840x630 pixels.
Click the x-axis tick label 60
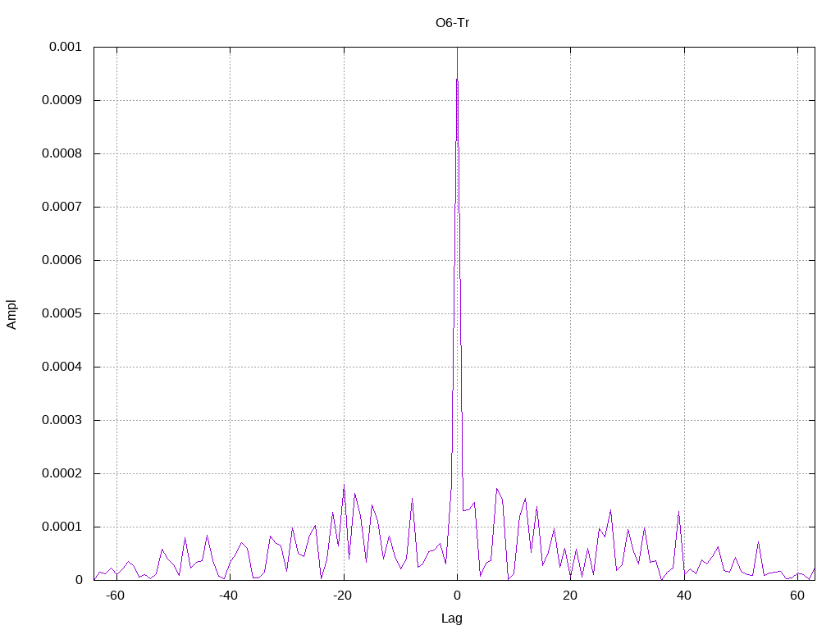click(797, 596)
